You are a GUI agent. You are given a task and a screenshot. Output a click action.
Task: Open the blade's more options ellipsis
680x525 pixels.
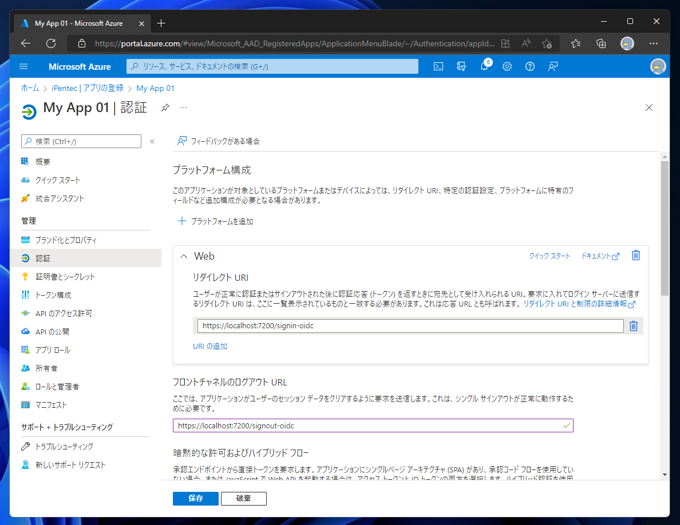click(x=184, y=108)
